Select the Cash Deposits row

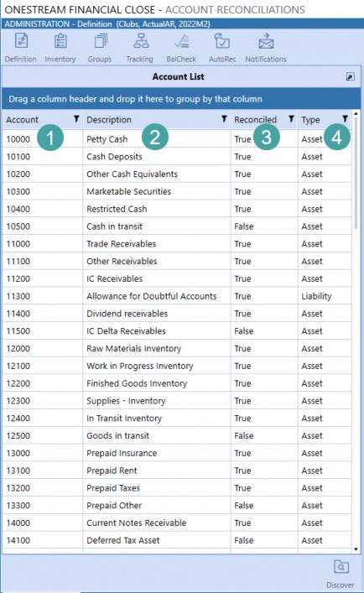(177, 157)
